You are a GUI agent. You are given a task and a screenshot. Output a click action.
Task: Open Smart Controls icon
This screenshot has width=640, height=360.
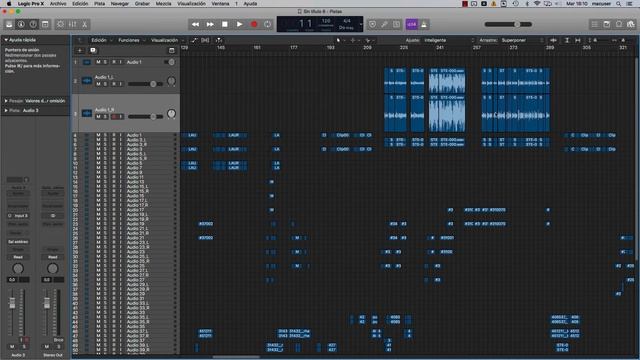point(60,24)
